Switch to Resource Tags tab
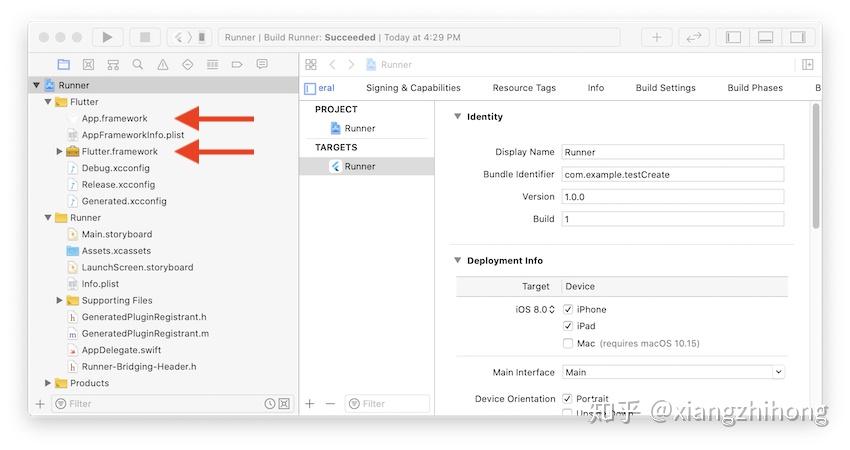The height and width of the screenshot is (450, 850). point(524,88)
